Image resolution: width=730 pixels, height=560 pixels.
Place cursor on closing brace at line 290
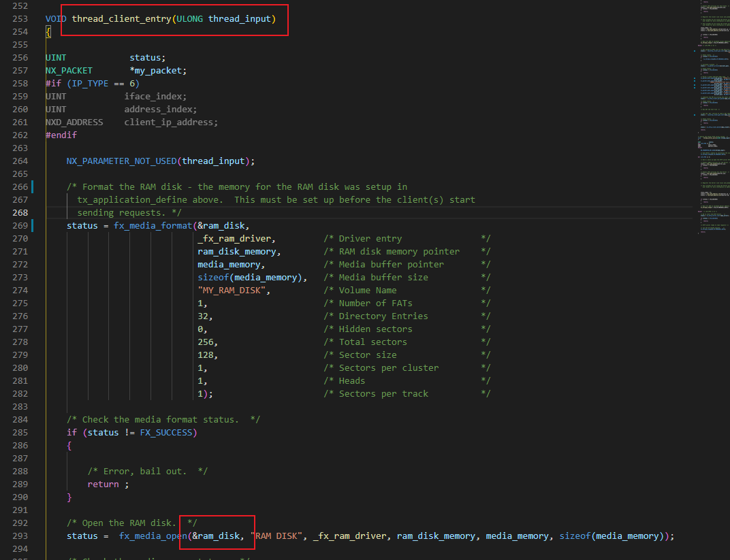[x=69, y=497]
